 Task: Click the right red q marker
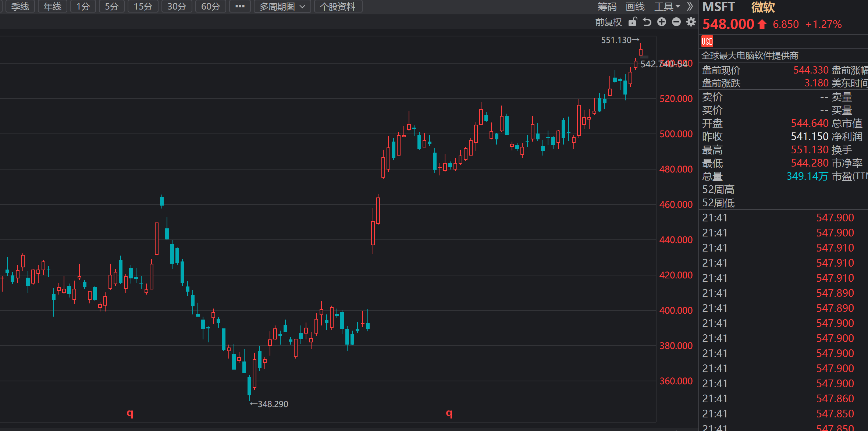pos(449,413)
